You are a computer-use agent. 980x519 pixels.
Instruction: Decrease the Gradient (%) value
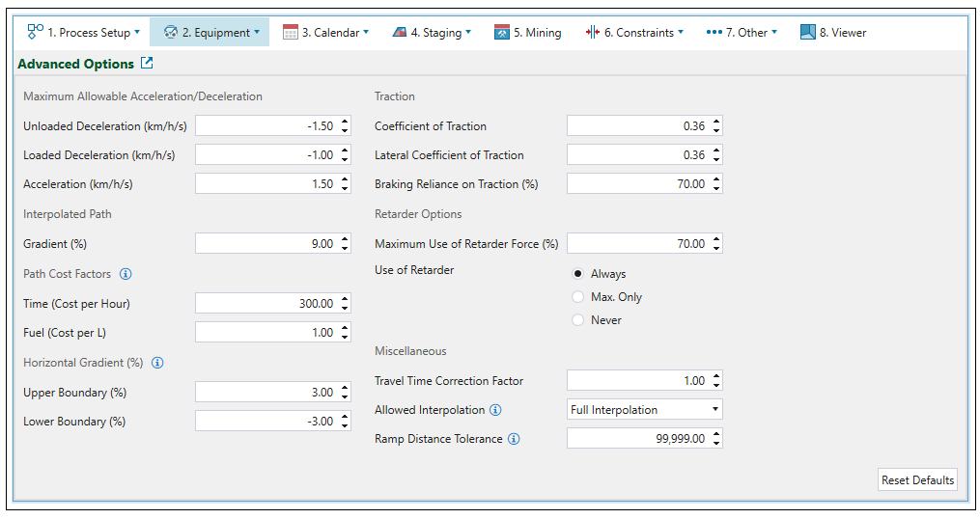pos(345,248)
